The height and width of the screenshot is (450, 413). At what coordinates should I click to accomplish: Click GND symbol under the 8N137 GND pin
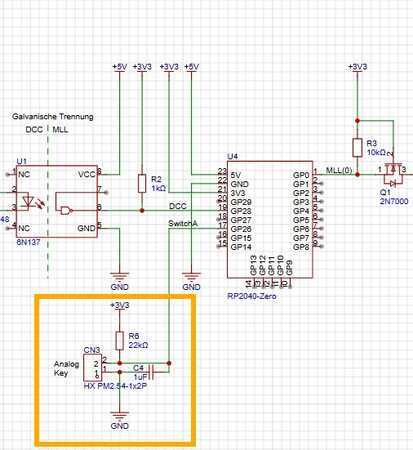click(120, 281)
